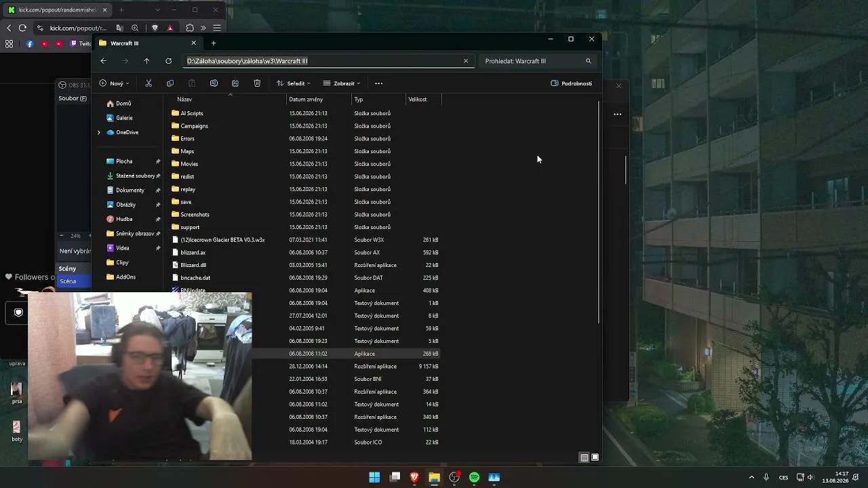Expand the OneDrive tree node
868x488 pixels.
pyautogui.click(x=99, y=132)
